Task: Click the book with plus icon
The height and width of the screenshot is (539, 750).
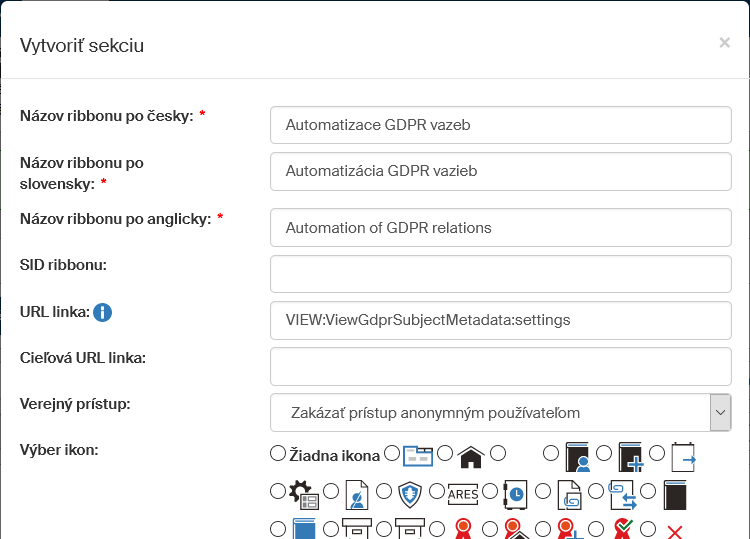Action: click(x=631, y=456)
